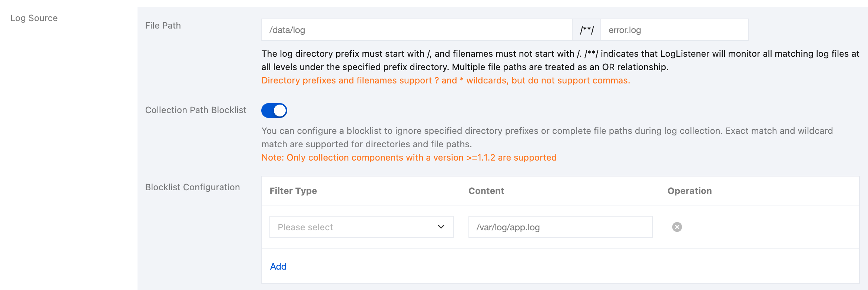Click the Content column header
The image size is (868, 290).
tap(486, 191)
